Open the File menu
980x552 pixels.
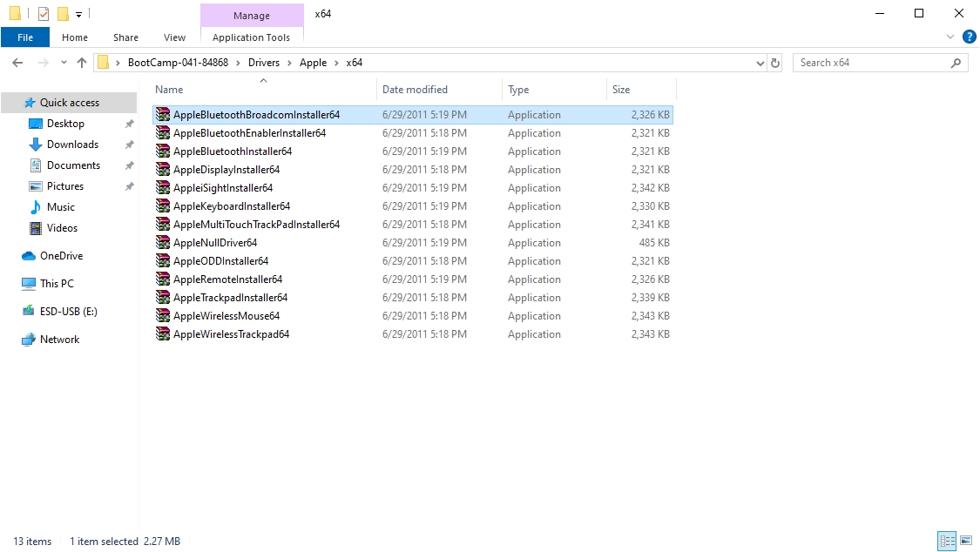pyautogui.click(x=25, y=37)
